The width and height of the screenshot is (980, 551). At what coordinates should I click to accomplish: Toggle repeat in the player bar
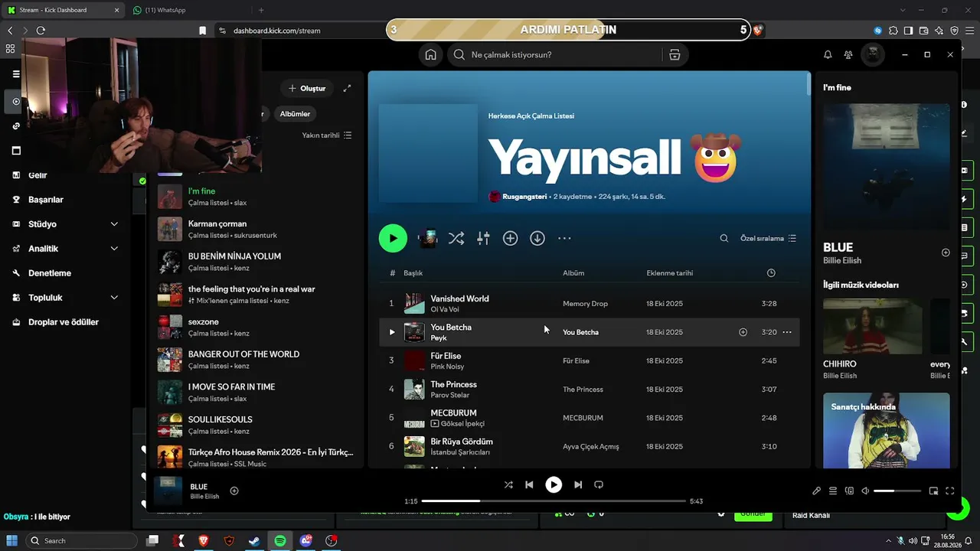point(599,484)
